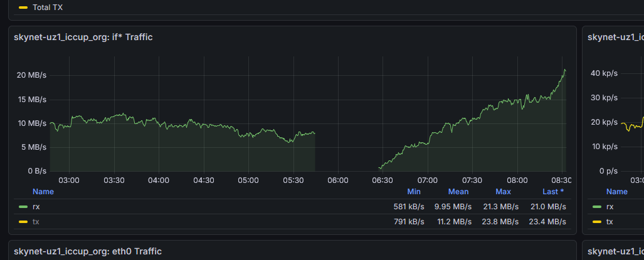This screenshot has height=260, width=644.
Task: Toggle rx series in if* Traffic legend
Action: point(36,207)
